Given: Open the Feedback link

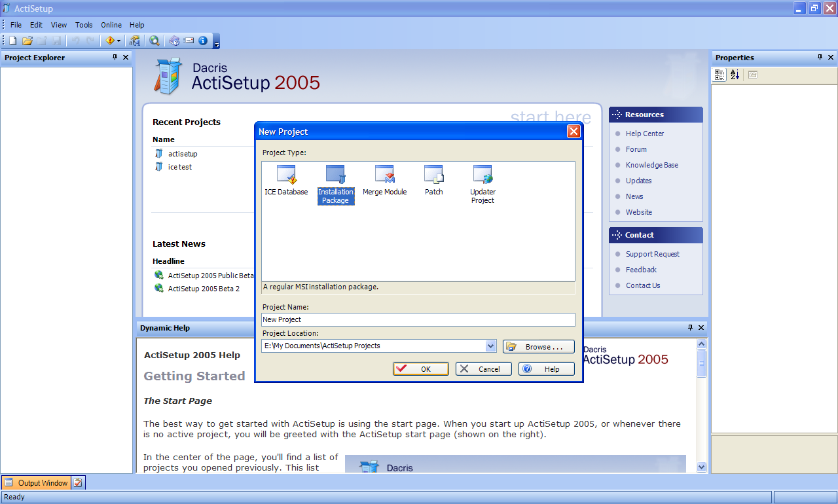Looking at the screenshot, I should pos(641,270).
